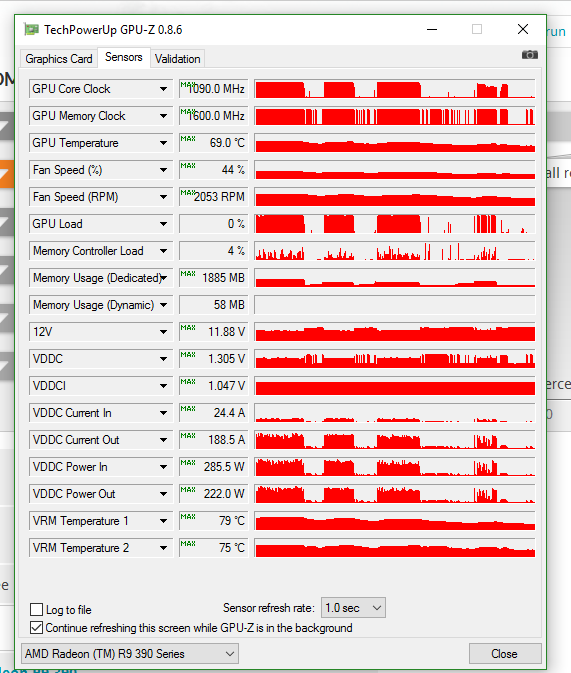Click the 1090.0 MHz core clock value
This screenshot has height=673, width=571.
coord(213,89)
